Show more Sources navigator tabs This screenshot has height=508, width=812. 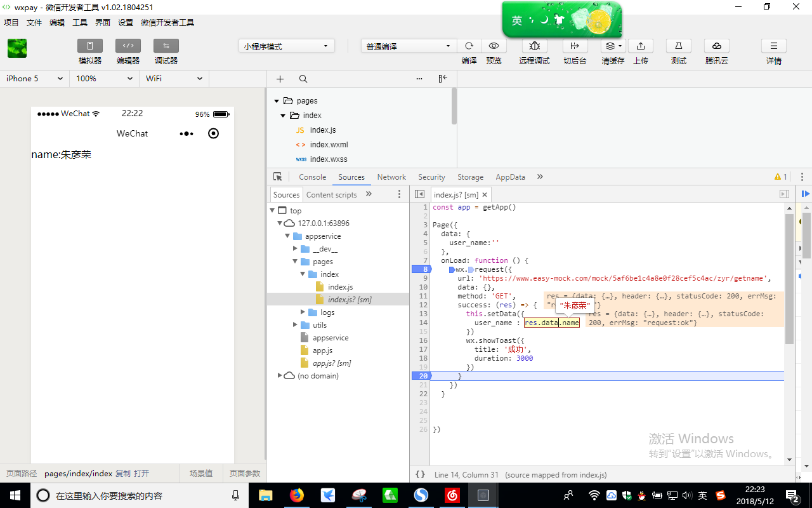pos(369,194)
